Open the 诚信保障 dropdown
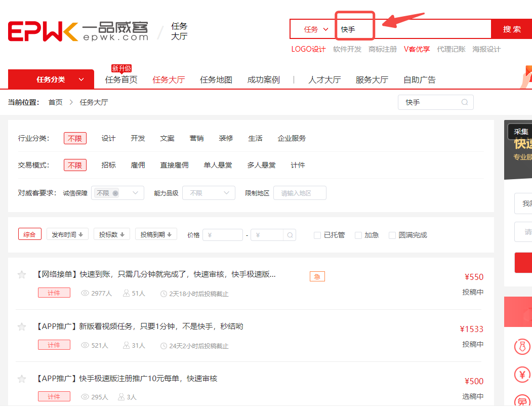 (x=117, y=193)
